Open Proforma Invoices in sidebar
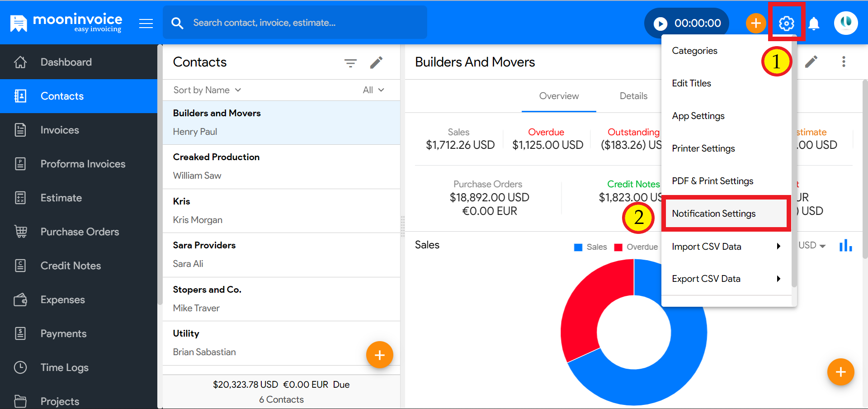Image resolution: width=868 pixels, height=409 pixels. point(79,164)
